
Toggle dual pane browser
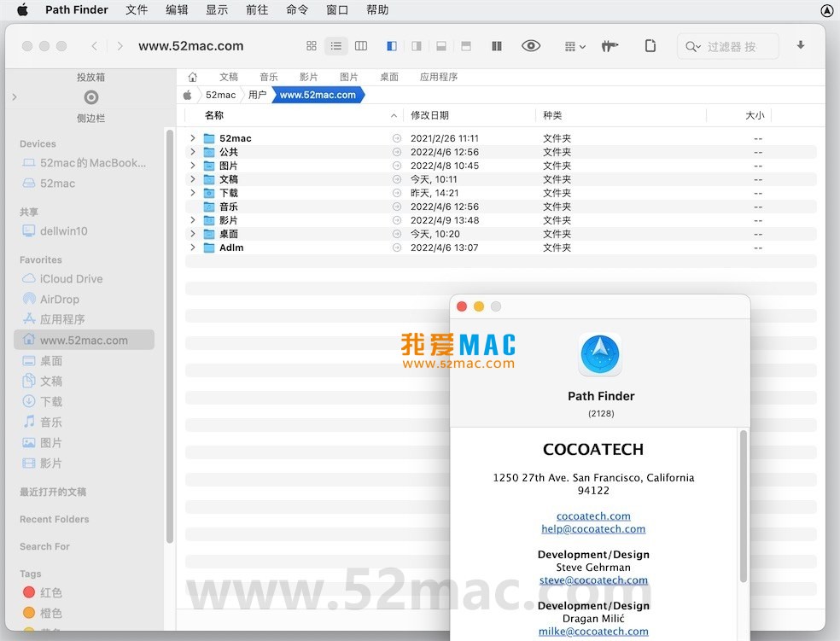497,46
